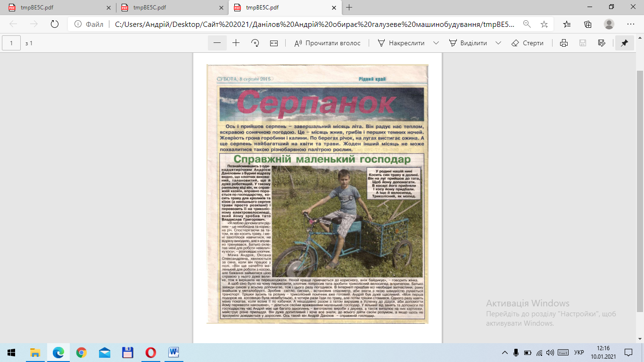Click the Рідний край newspaper title
644x362 pixels.
click(x=372, y=79)
